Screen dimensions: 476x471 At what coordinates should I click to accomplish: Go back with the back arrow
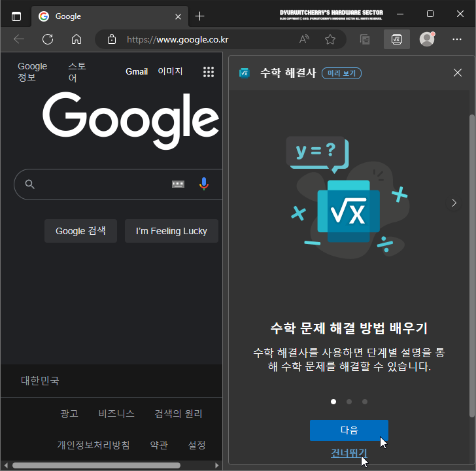click(19, 39)
